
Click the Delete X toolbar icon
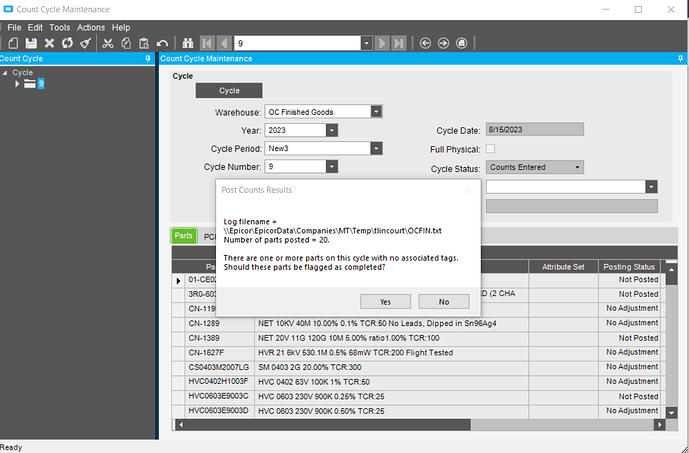[x=49, y=43]
